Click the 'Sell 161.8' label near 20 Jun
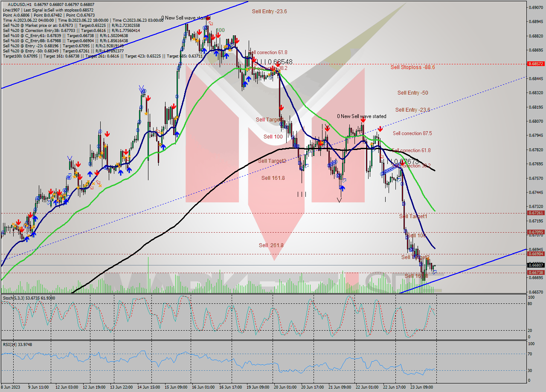The image size is (546, 392). [273, 178]
